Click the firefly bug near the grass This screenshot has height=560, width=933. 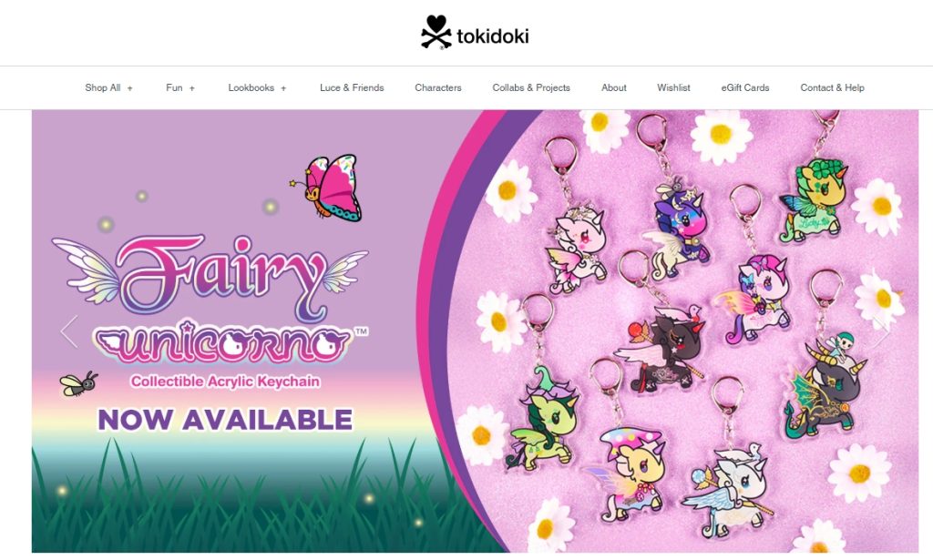pyautogui.click(x=78, y=383)
